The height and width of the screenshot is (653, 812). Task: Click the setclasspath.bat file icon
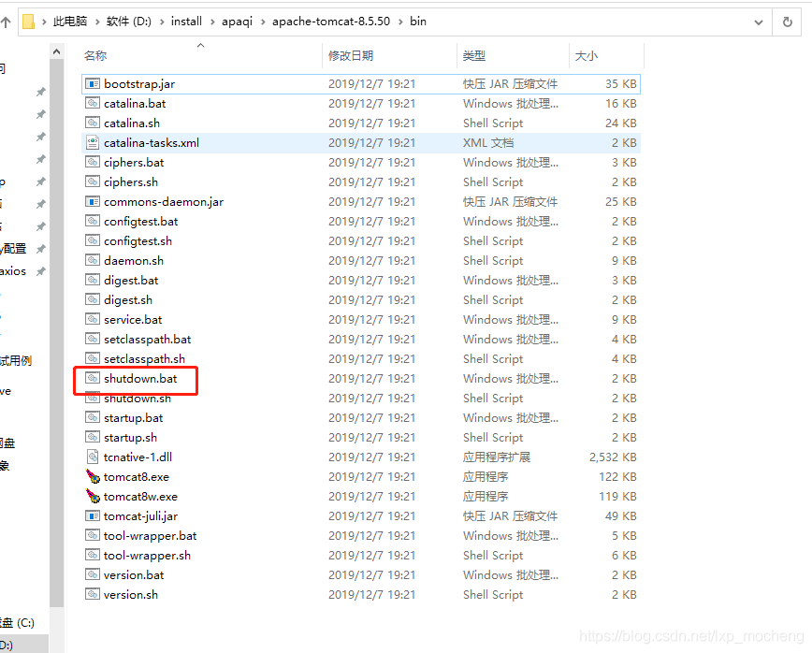tap(93, 340)
